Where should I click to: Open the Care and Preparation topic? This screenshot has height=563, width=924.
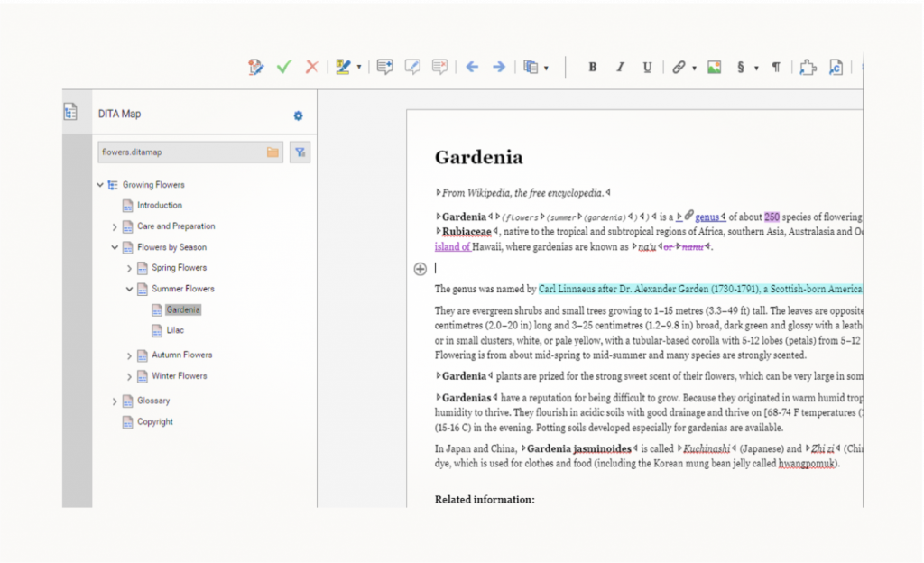coord(176,226)
